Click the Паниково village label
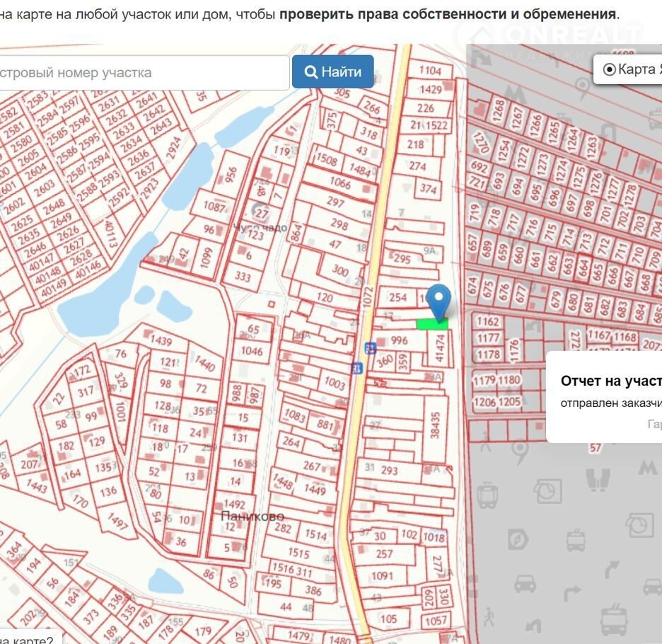Image resolution: width=662 pixels, height=644 pixels. pos(252,516)
